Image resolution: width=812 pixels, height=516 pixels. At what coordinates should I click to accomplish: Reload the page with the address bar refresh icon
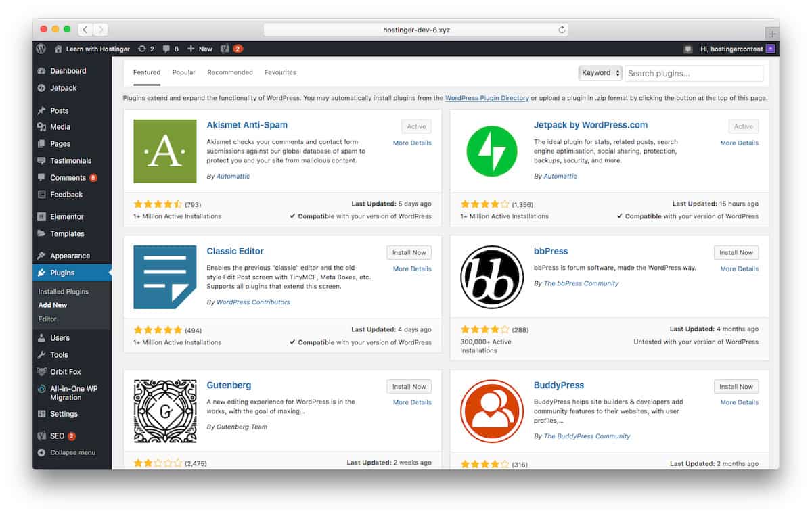pos(562,30)
